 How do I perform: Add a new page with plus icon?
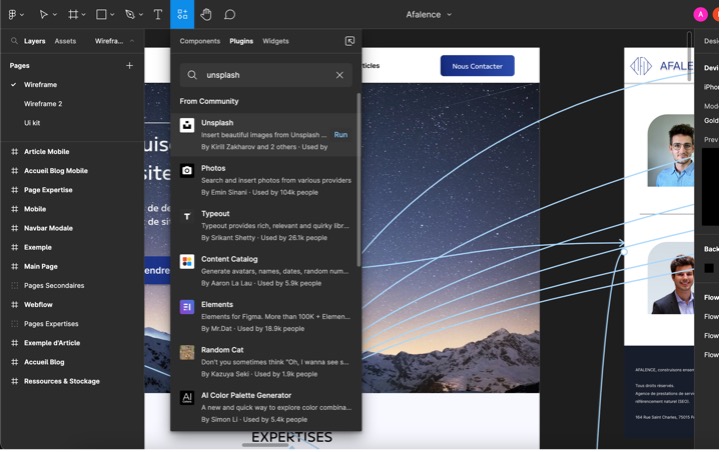[x=129, y=66]
